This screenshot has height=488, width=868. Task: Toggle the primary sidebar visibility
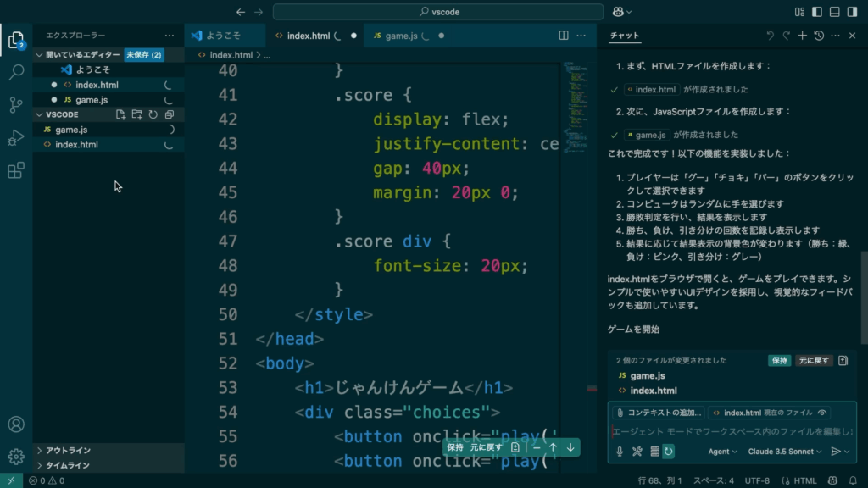(x=815, y=12)
